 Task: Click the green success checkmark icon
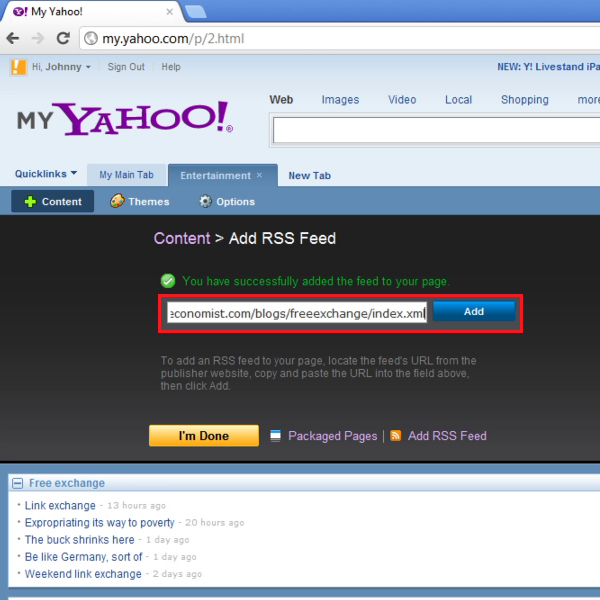(x=168, y=281)
